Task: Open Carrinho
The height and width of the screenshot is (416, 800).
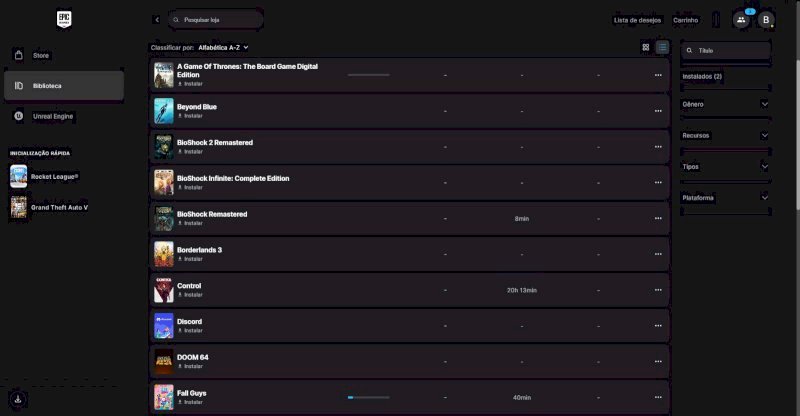Action: click(686, 20)
